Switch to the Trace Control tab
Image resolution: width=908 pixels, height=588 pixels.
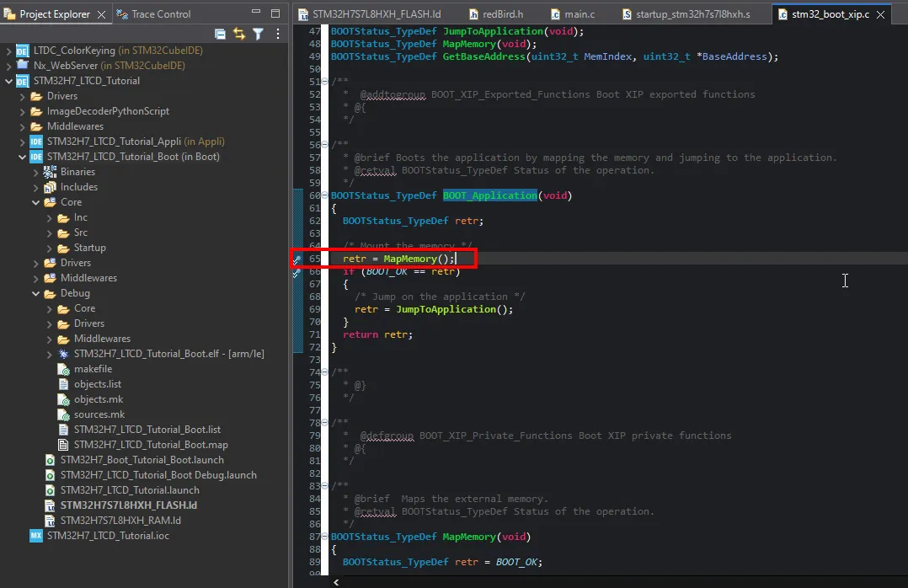point(153,14)
